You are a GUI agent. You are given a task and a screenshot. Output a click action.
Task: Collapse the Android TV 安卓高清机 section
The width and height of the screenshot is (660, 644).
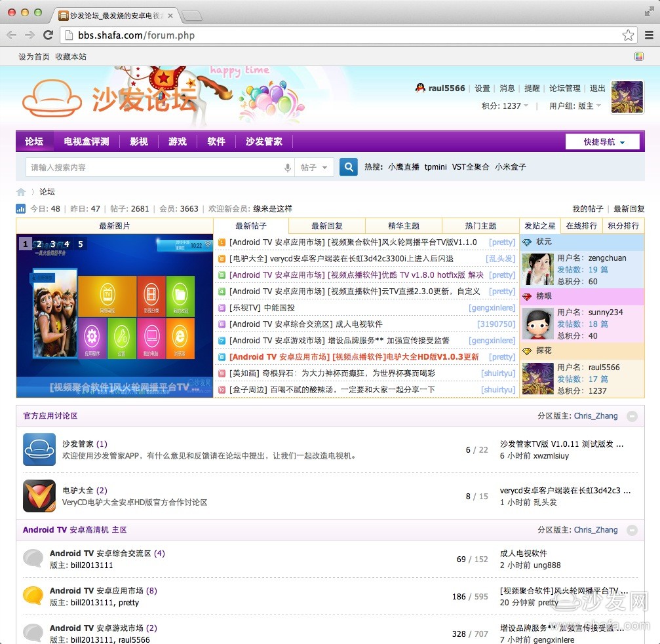(x=632, y=530)
